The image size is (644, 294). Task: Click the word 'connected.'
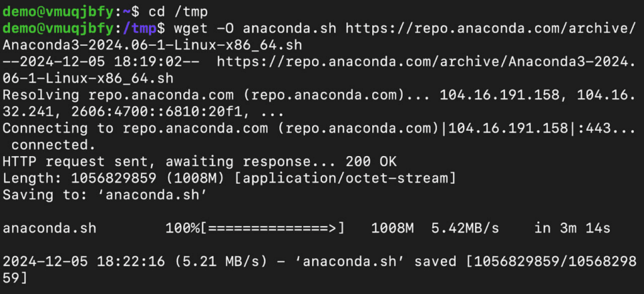[54, 145]
